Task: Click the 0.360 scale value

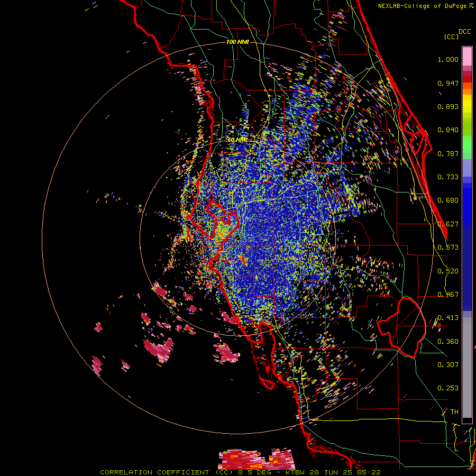Action: [x=448, y=342]
